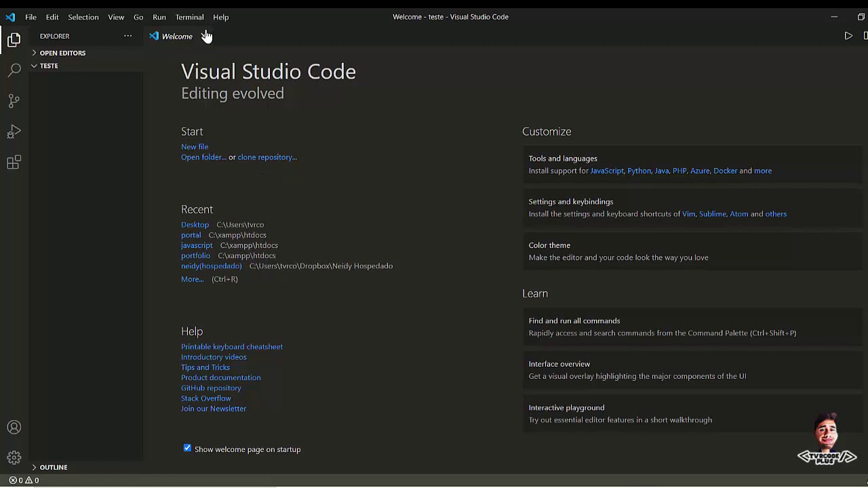Open the Accounts icon in activity bar
The height and width of the screenshot is (488, 868).
(x=14, y=427)
